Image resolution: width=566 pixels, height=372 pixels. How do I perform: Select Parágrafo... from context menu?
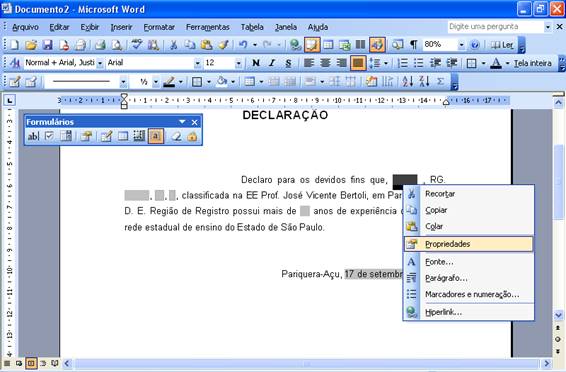click(x=469, y=278)
